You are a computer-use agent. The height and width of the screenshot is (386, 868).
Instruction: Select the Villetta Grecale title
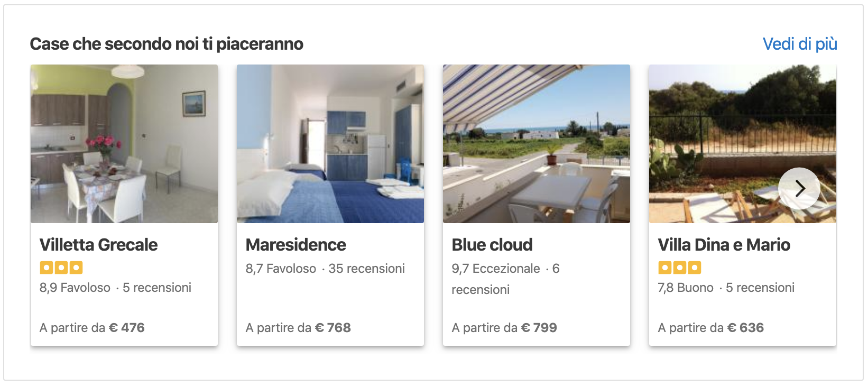coord(99,245)
